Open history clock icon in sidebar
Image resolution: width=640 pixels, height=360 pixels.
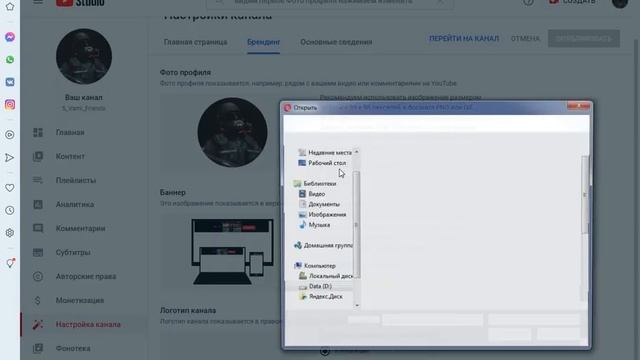pos(10,210)
